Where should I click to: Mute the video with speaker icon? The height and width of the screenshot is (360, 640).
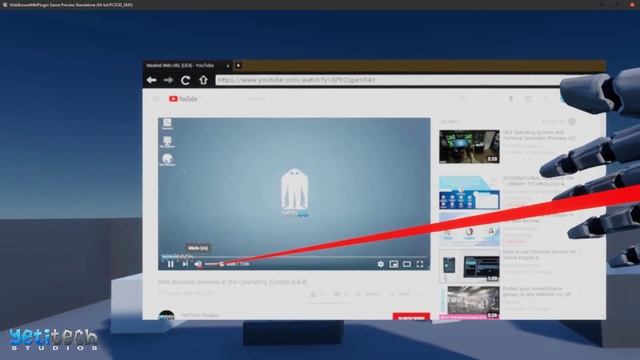(198, 264)
